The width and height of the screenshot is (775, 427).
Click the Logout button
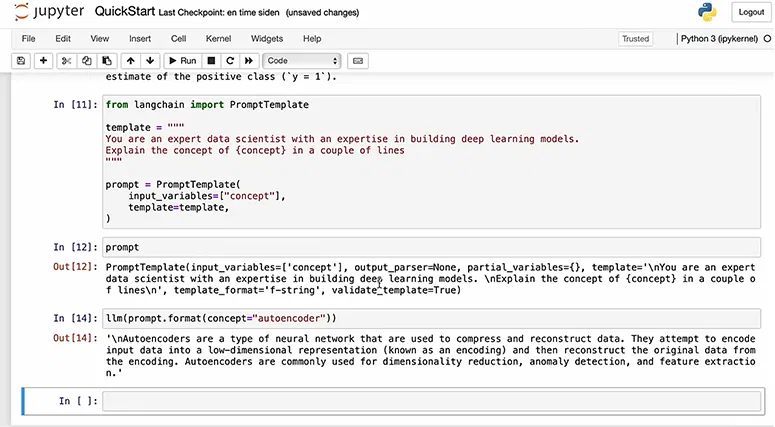[x=750, y=12]
